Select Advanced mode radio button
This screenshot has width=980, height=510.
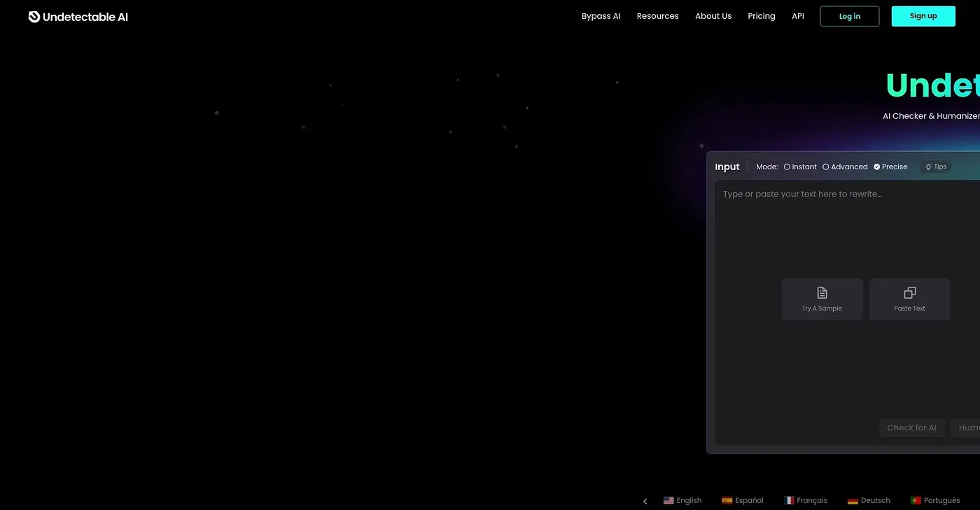(x=826, y=167)
